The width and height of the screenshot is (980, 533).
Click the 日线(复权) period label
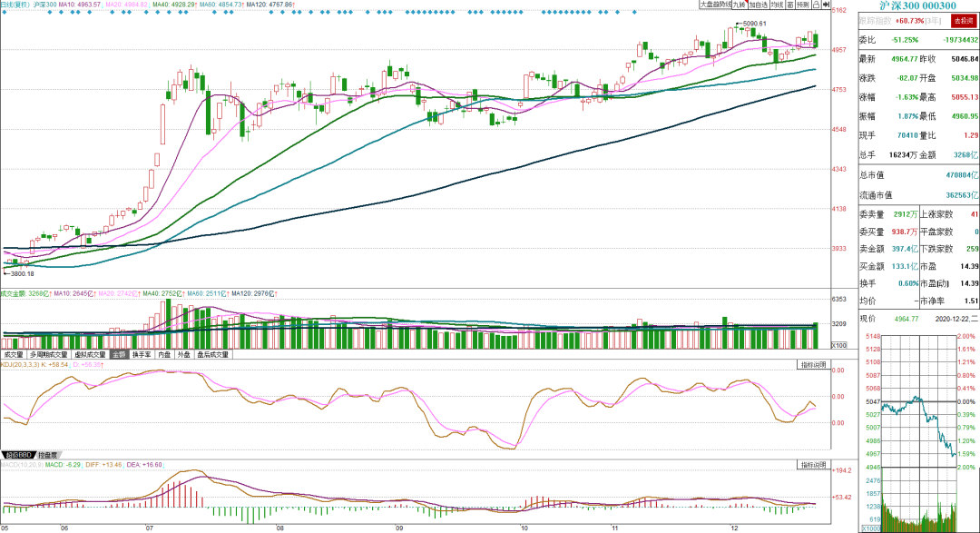(x=15, y=5)
